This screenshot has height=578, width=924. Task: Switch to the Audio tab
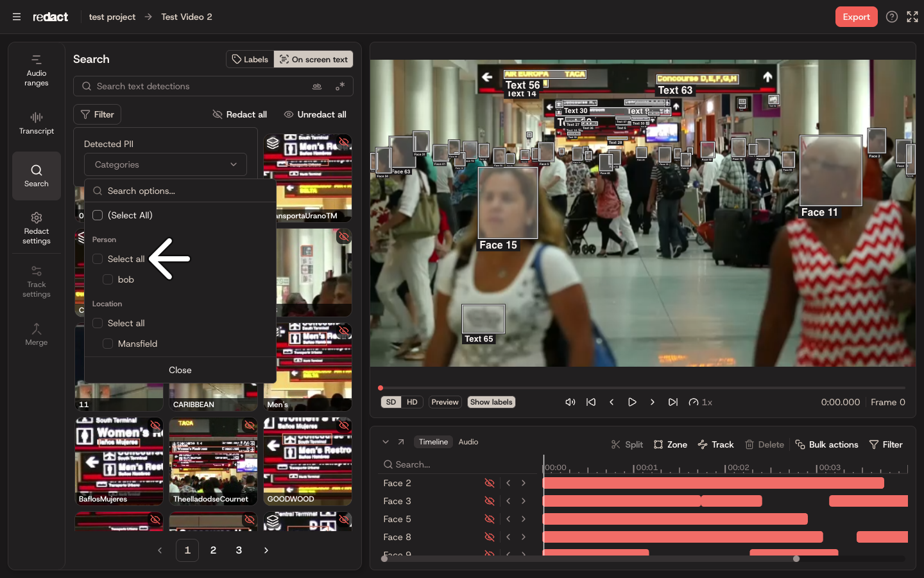click(468, 442)
